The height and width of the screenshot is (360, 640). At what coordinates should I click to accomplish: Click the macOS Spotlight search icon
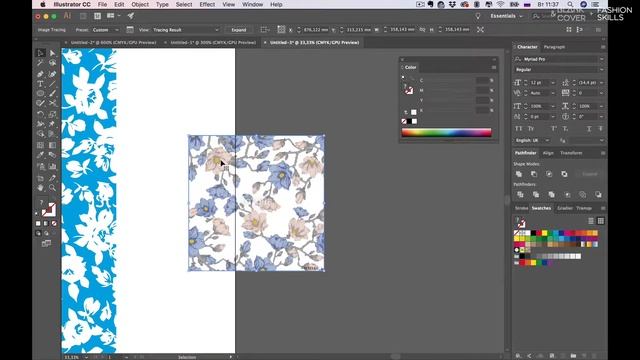[x=570, y=4]
